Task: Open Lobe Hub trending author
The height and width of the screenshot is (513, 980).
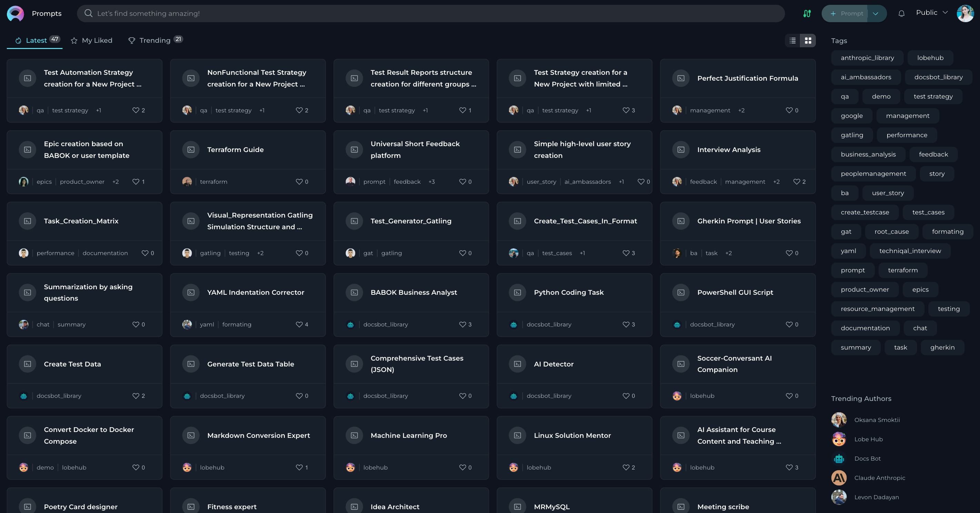Action: pyautogui.click(x=857, y=439)
